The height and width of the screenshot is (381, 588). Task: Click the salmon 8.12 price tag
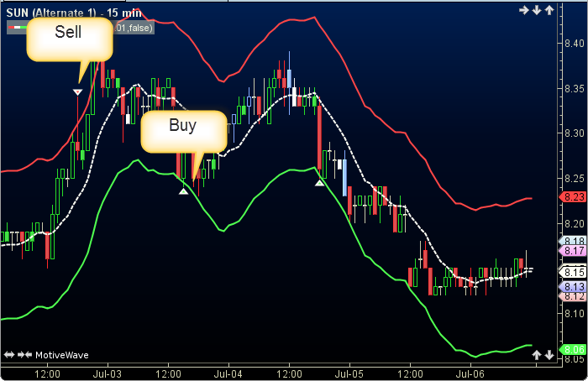point(573,296)
